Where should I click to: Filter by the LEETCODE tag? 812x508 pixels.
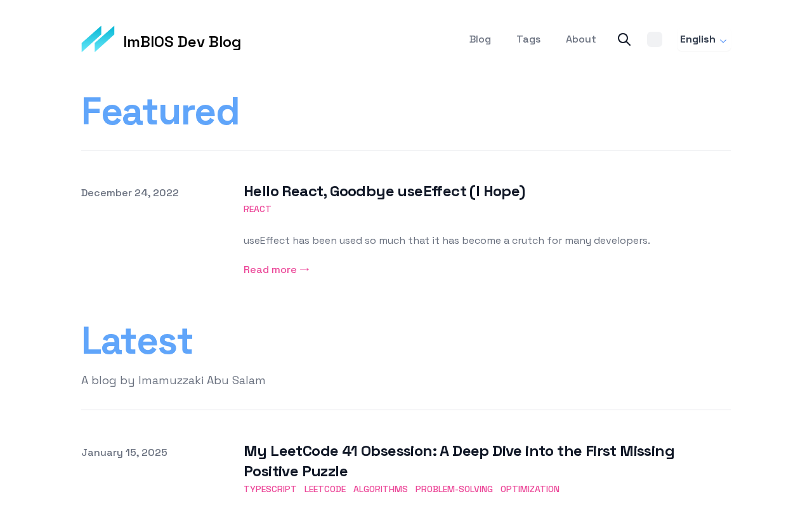[x=325, y=489]
